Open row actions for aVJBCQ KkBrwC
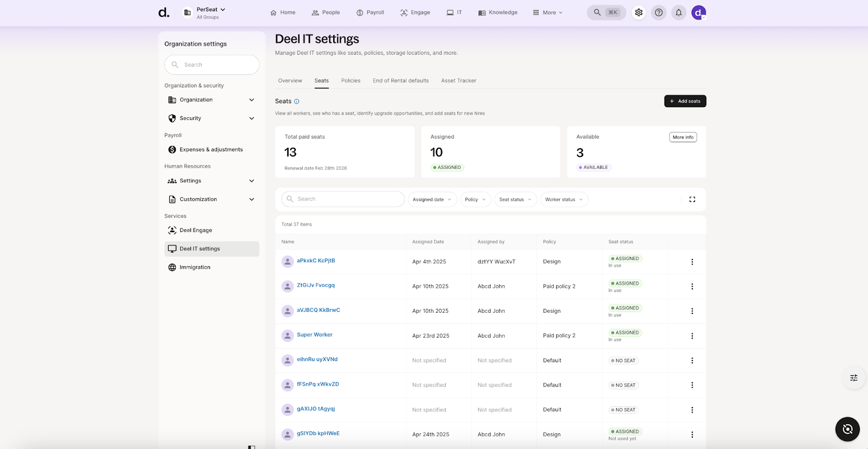The width and height of the screenshot is (868, 449). point(692,311)
